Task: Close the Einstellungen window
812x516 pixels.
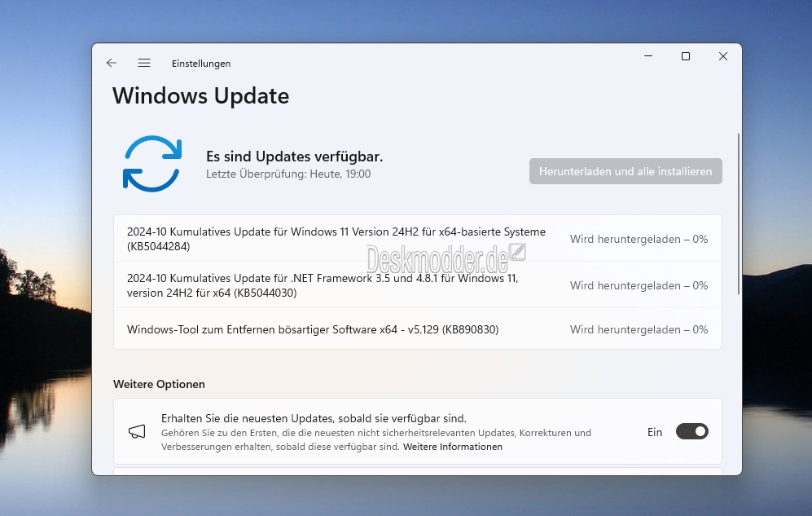Action: [x=723, y=56]
